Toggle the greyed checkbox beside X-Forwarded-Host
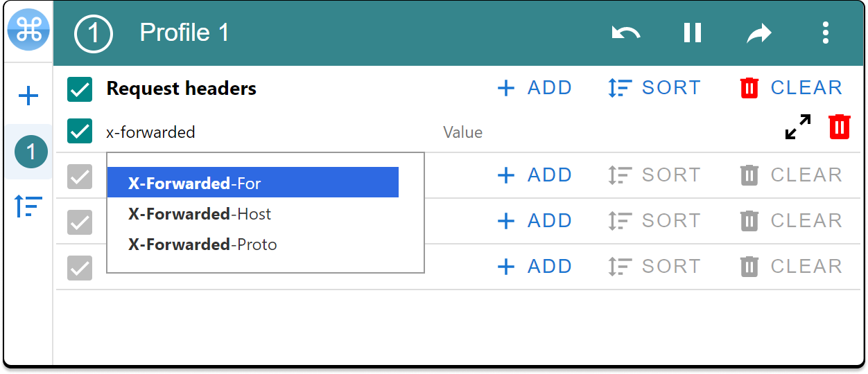 [80, 222]
